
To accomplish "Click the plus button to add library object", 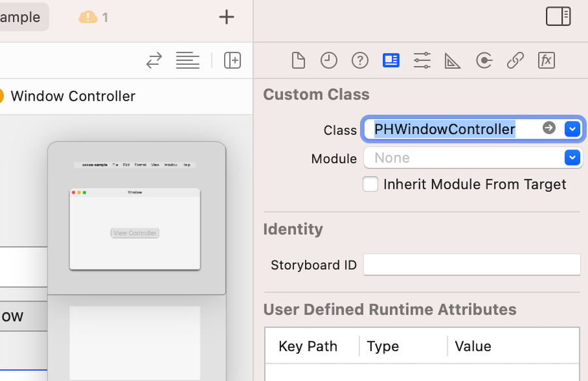I will [x=226, y=17].
